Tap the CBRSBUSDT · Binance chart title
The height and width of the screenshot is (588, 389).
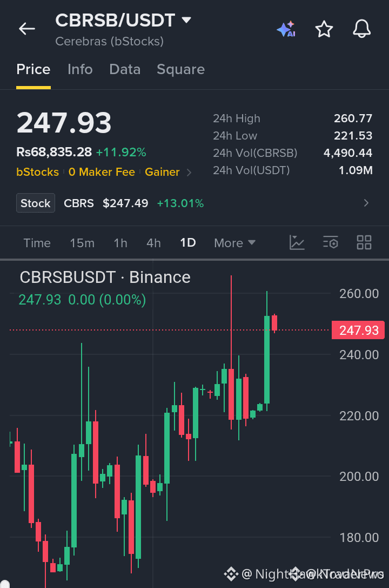point(105,277)
